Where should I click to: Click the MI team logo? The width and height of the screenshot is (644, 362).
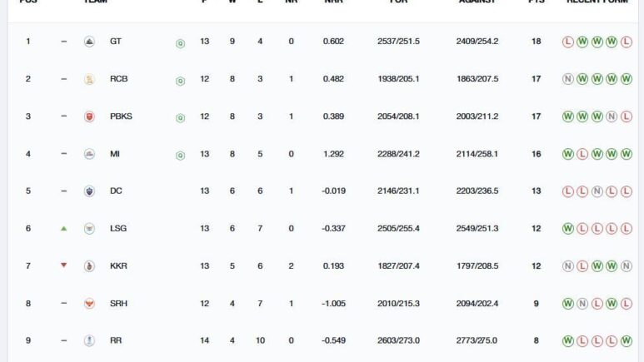(x=89, y=154)
